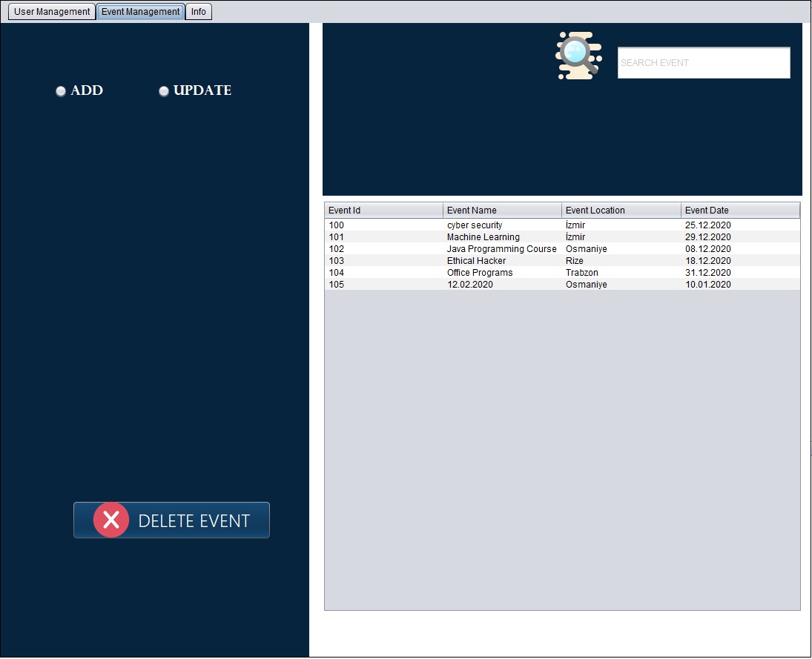This screenshot has height=659, width=812.
Task: Select event Id 100 cell
Action: 383,225
